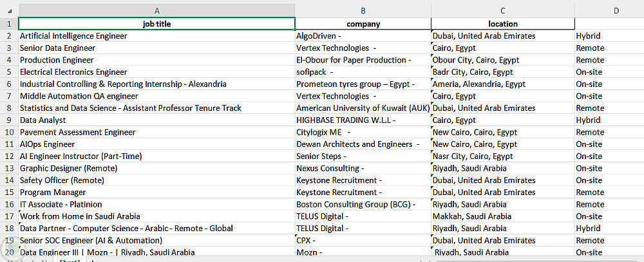Select row 17 header
The height and width of the screenshot is (262, 644).
[9, 216]
